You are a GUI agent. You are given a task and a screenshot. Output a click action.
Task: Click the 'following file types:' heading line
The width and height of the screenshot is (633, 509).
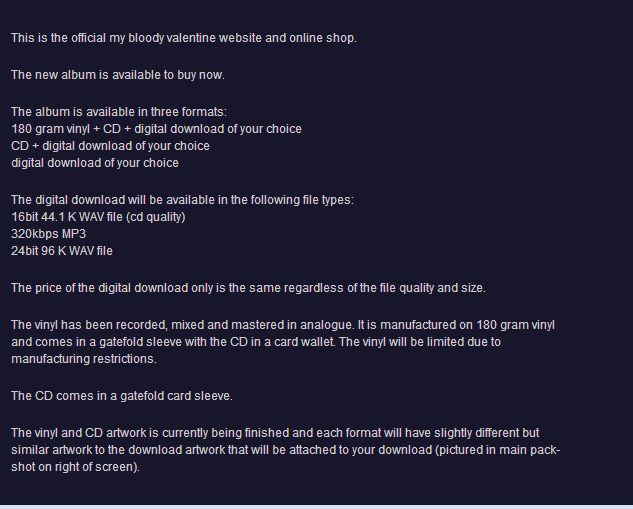[182, 200]
